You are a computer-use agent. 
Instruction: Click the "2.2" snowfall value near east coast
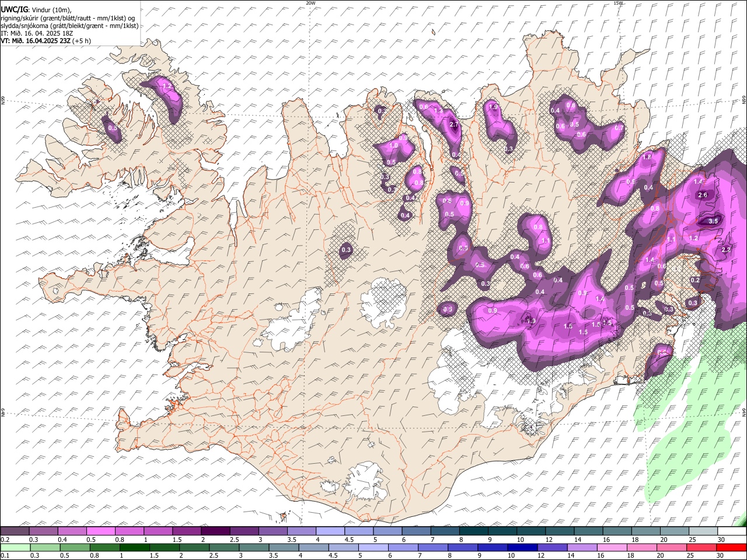[727, 250]
